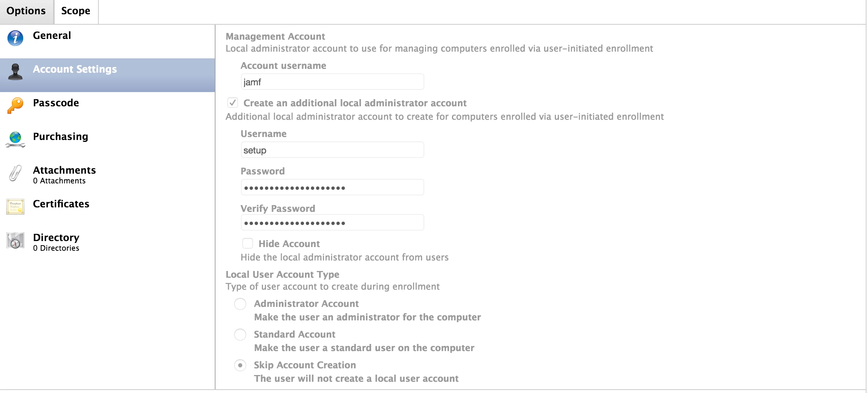Open Purchasing via the globe icon

(x=15, y=139)
